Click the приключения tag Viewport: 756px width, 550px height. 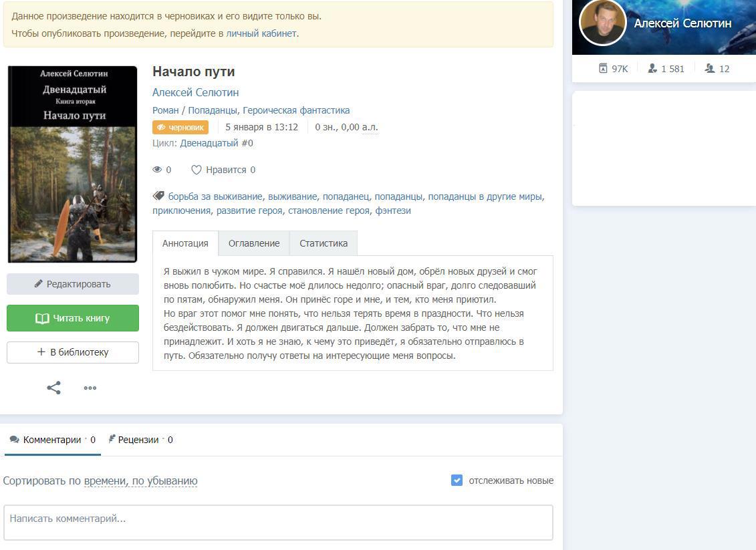click(181, 211)
